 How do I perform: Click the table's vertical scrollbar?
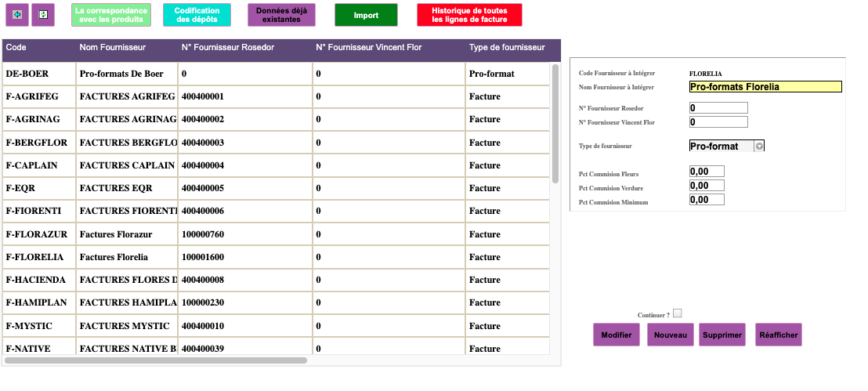click(x=555, y=125)
